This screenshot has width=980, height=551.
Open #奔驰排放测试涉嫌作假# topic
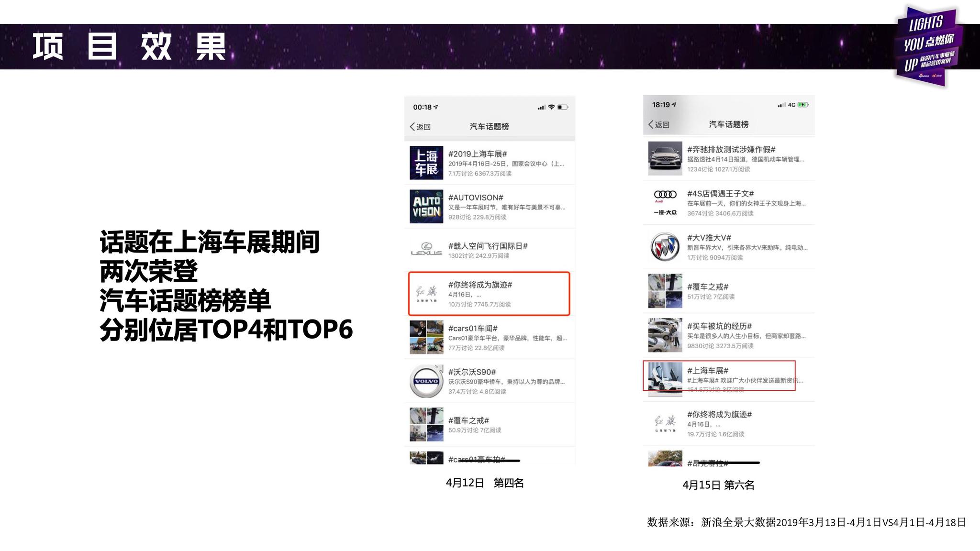click(731, 150)
